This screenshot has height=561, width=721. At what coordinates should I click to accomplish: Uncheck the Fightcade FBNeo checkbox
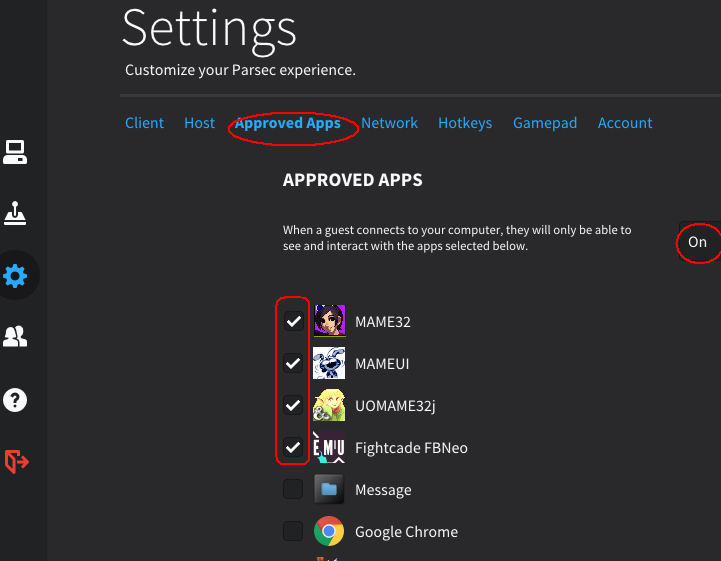coord(293,447)
